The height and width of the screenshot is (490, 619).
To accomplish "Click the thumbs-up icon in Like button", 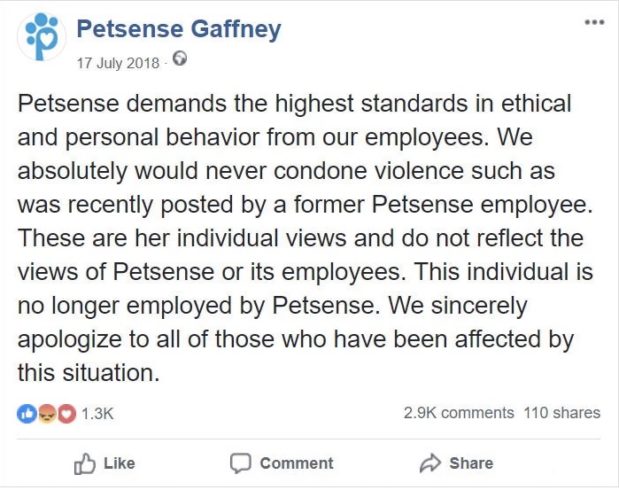I will point(84,463).
